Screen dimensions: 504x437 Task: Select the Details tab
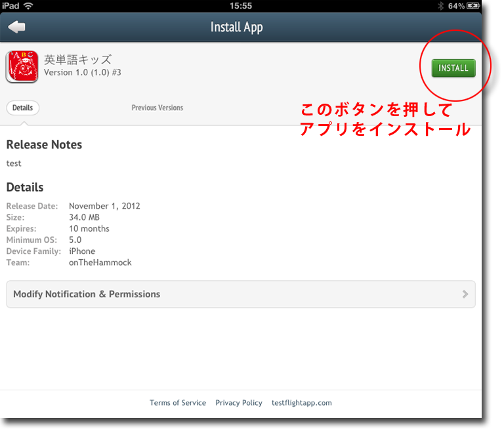pos(22,108)
